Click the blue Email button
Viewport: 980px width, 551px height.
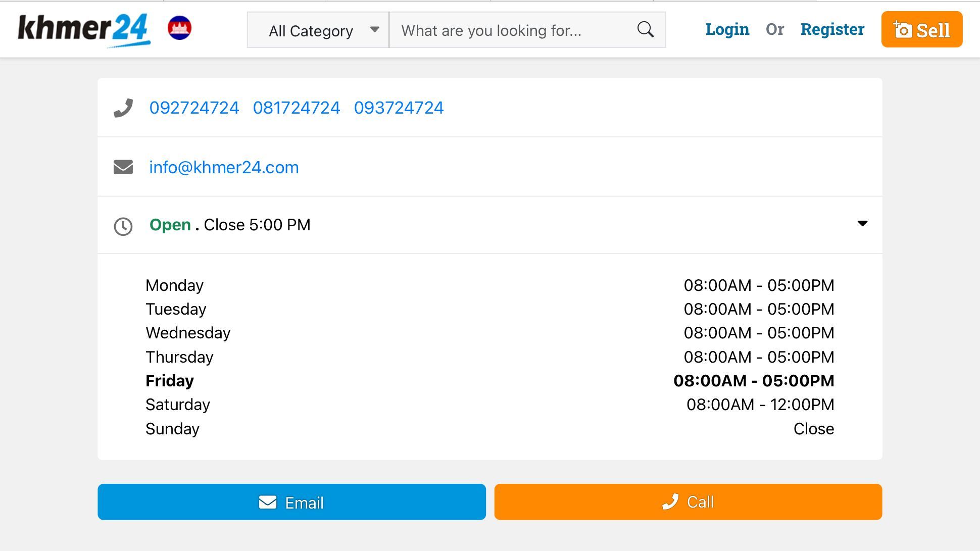[x=291, y=502]
